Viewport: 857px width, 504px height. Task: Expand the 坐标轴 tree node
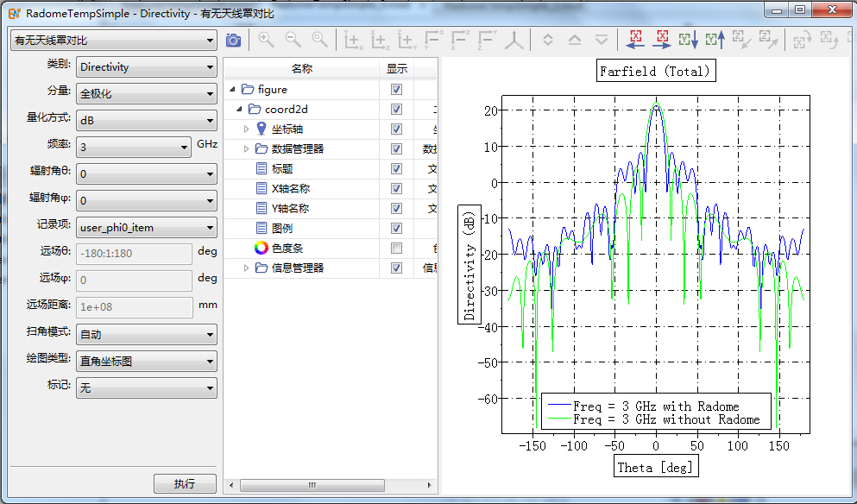pyautogui.click(x=246, y=129)
